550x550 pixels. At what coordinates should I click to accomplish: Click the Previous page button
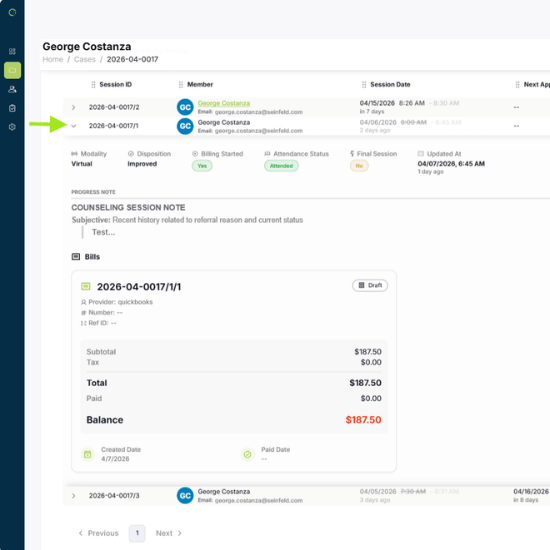tap(98, 533)
